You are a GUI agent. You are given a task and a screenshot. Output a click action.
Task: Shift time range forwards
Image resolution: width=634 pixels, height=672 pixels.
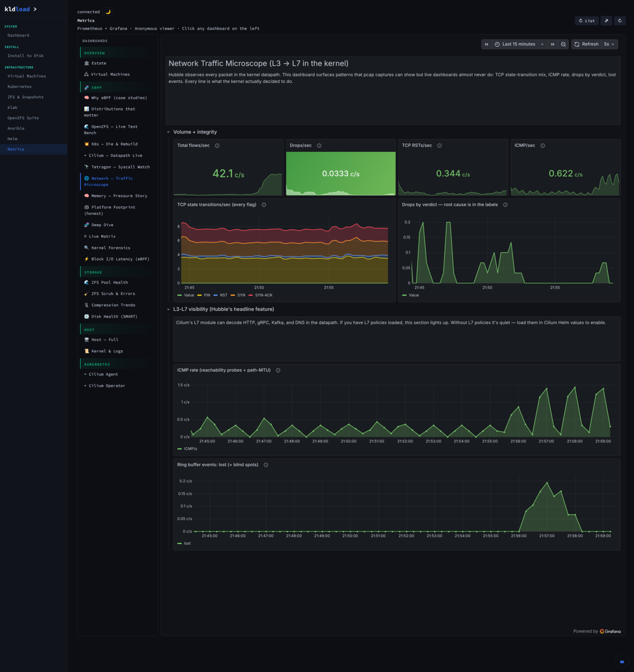552,44
